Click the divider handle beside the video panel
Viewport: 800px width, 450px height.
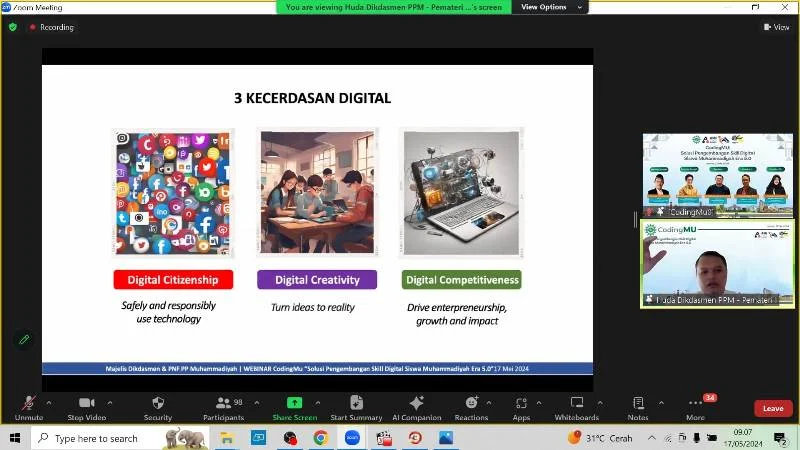pyautogui.click(x=635, y=220)
